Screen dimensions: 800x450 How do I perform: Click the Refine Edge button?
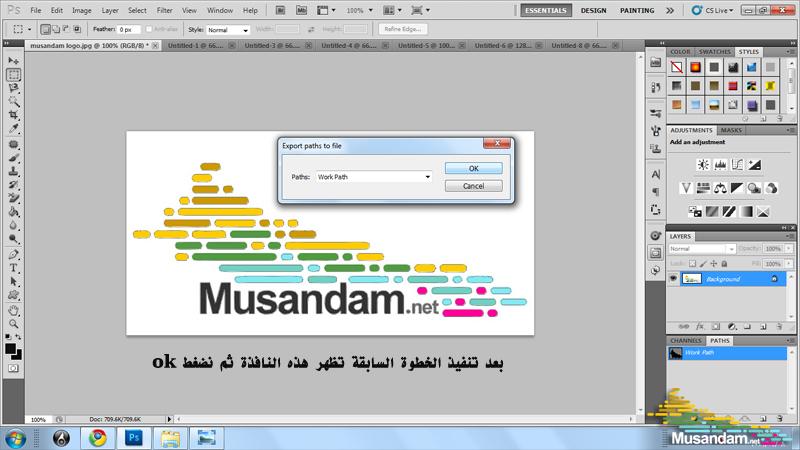coord(403,29)
